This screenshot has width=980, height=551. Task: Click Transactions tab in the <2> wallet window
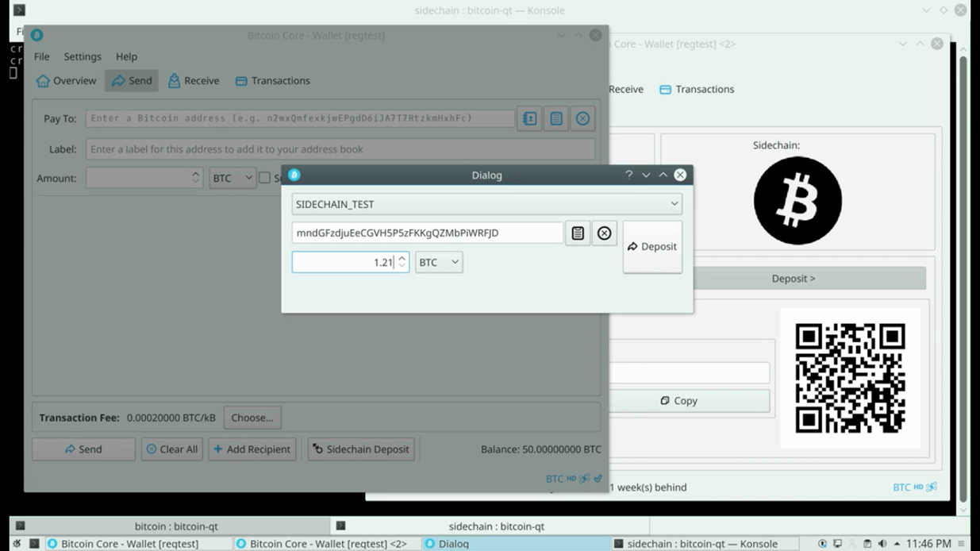tap(697, 89)
